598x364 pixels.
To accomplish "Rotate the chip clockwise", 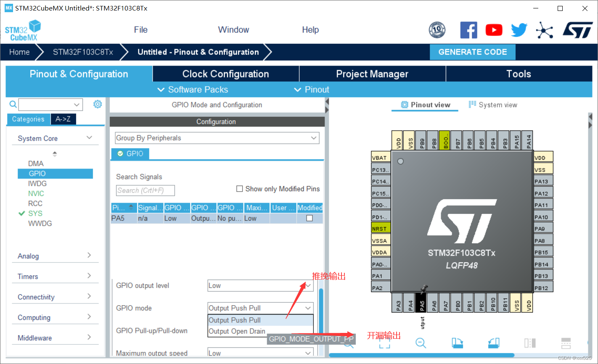I will (458, 343).
